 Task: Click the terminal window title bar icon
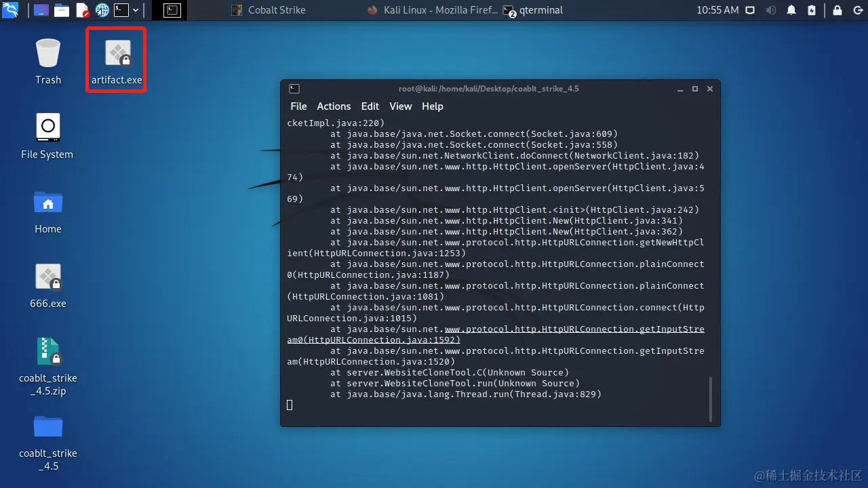[x=294, y=89]
